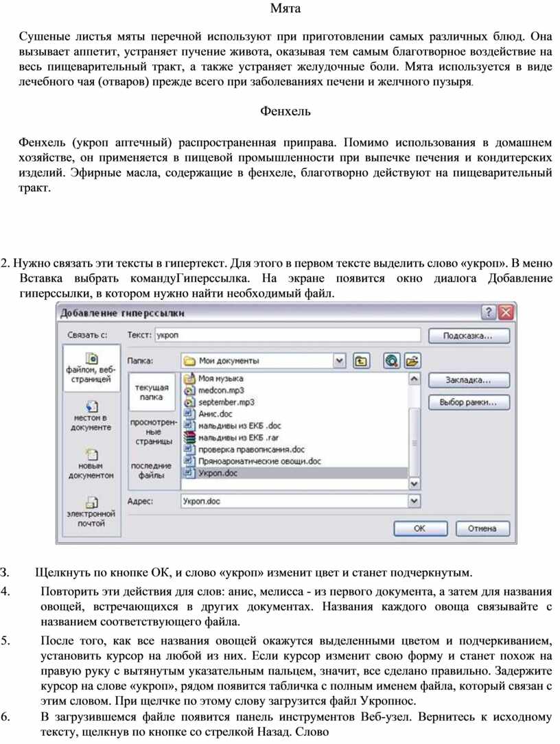Click the file list scroll down arrow

click(415, 483)
